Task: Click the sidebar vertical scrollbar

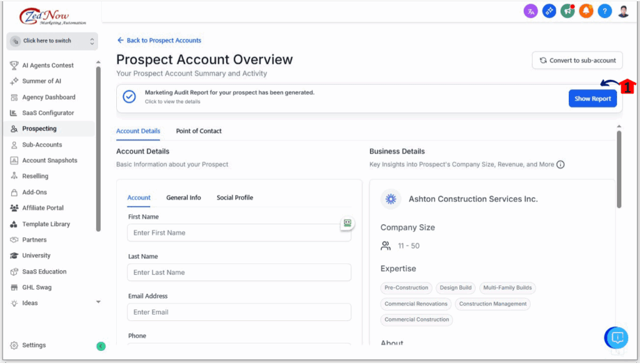Action: pyautogui.click(x=98, y=149)
